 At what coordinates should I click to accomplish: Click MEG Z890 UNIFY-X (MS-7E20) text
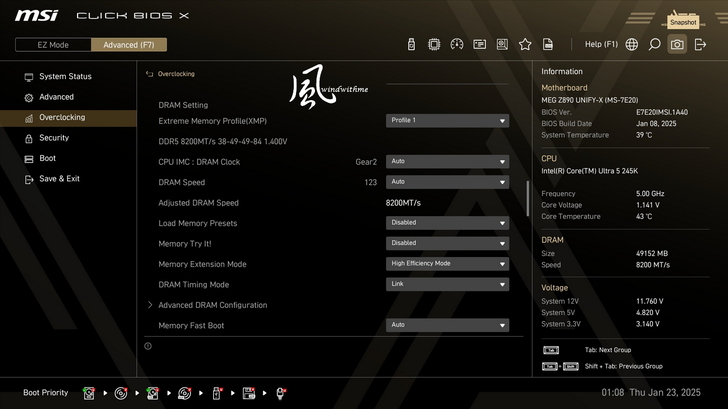click(x=590, y=100)
